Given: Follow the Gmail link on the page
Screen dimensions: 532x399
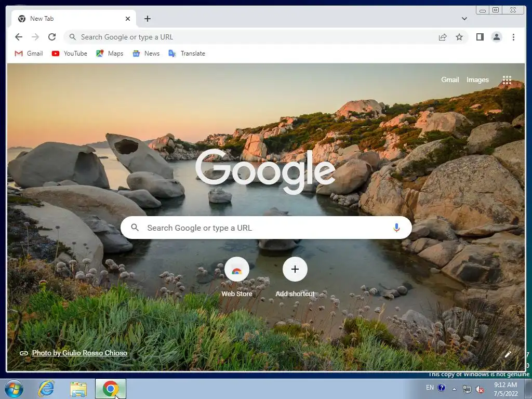Looking at the screenshot, I should pyautogui.click(x=450, y=79).
